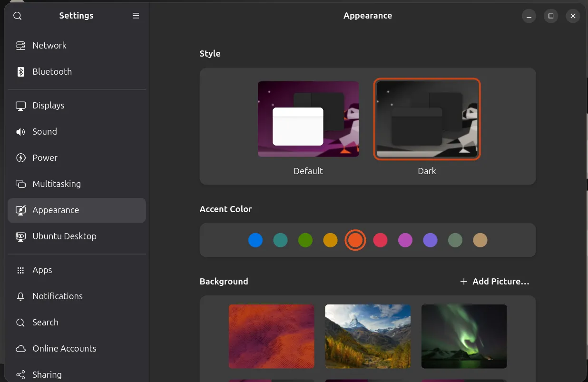
Task: Select the mountain background thumbnail
Action: (x=368, y=336)
